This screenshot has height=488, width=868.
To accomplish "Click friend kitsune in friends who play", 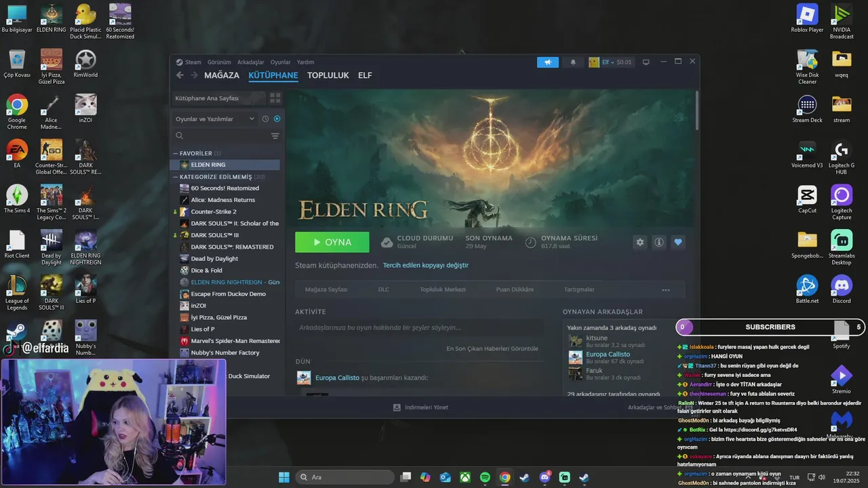I will 597,338.
